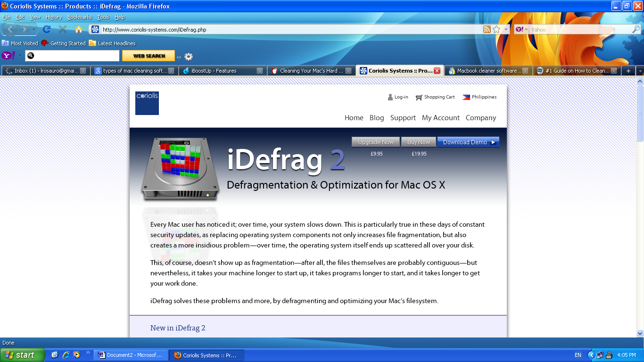Go back with the Back arrow button

(9, 29)
